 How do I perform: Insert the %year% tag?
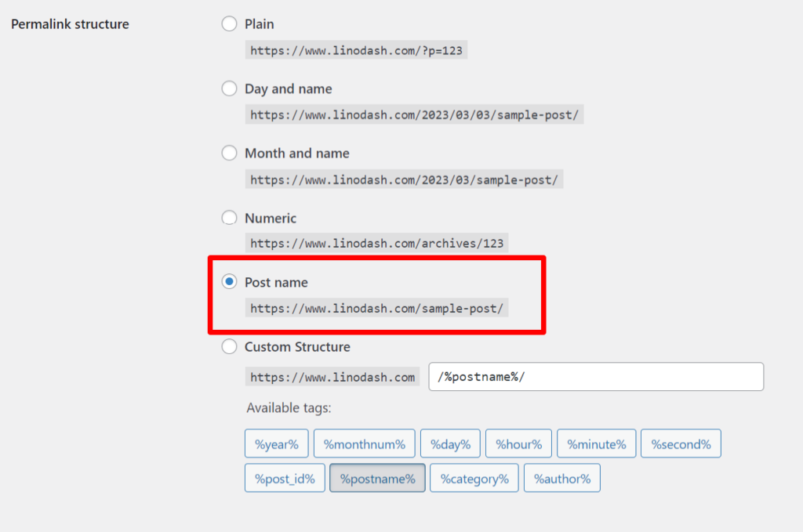[x=276, y=443]
